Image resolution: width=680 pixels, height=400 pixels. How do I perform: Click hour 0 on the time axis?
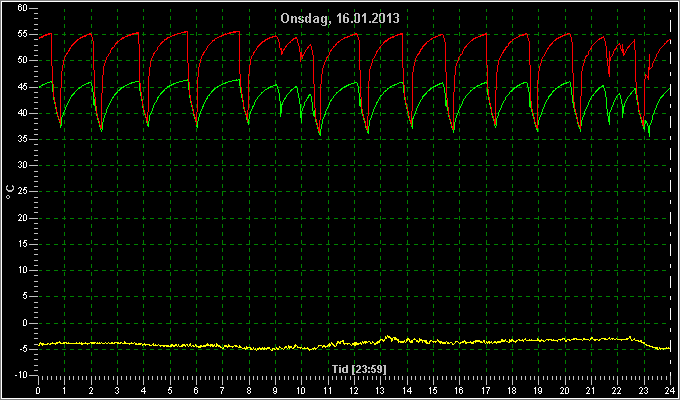pyautogui.click(x=38, y=390)
